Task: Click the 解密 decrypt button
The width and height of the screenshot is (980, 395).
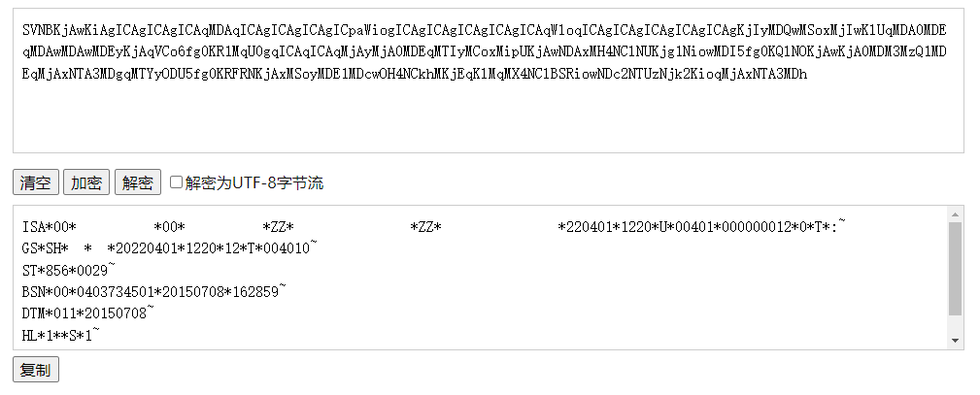Action: point(138,182)
